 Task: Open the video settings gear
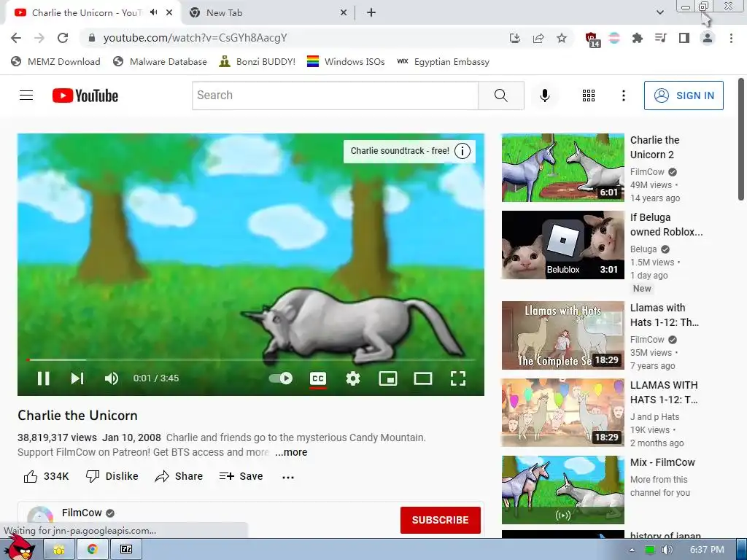[x=353, y=378]
